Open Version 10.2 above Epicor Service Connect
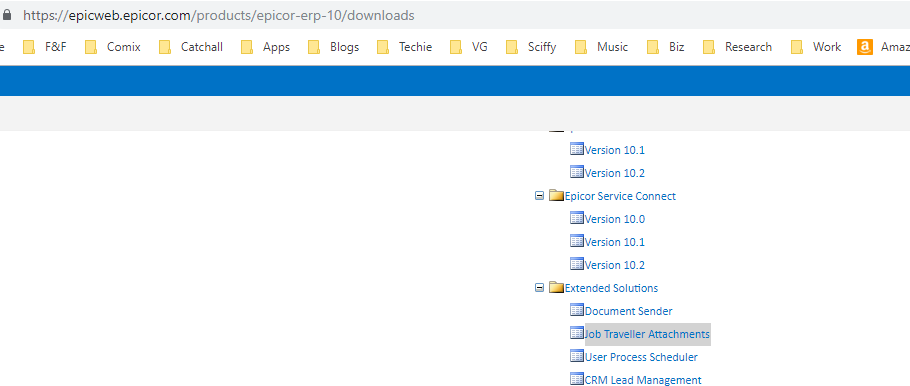The width and height of the screenshot is (910, 386). [615, 173]
